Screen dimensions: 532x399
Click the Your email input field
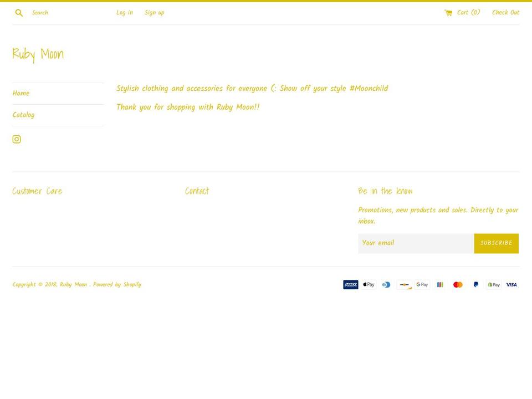[x=416, y=243]
